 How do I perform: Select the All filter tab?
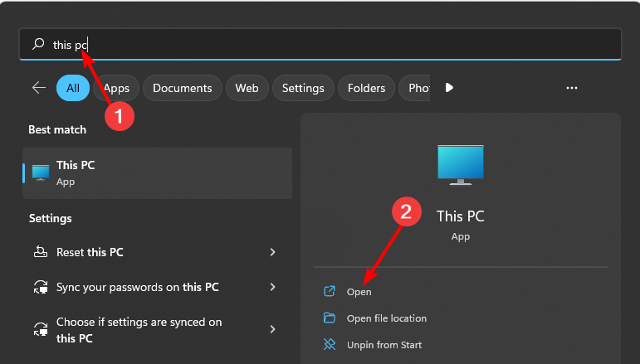[x=73, y=88]
